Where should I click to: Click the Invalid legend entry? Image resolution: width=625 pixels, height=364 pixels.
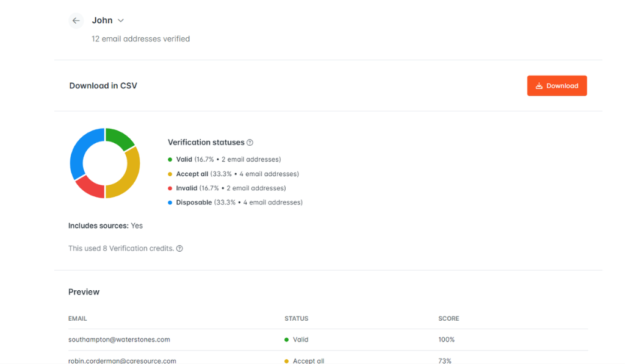pyautogui.click(x=227, y=188)
